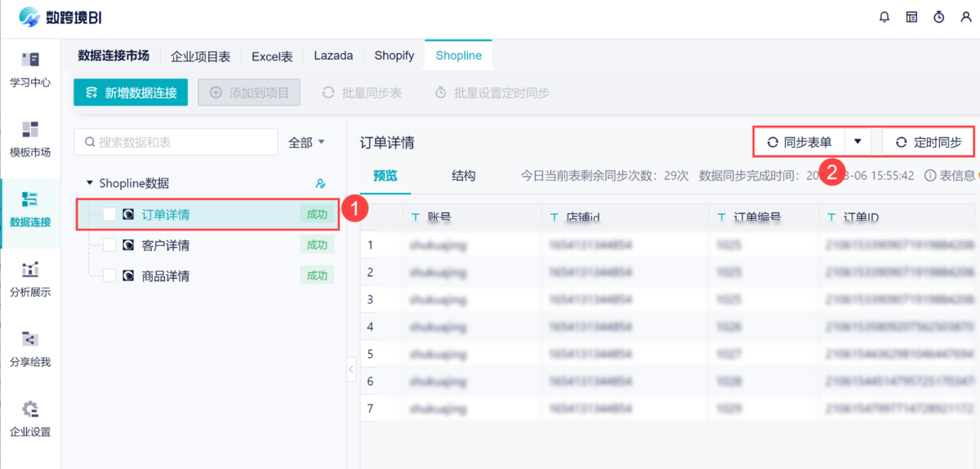Open 分析展示 in the sidebar
The image size is (980, 469).
point(30,279)
